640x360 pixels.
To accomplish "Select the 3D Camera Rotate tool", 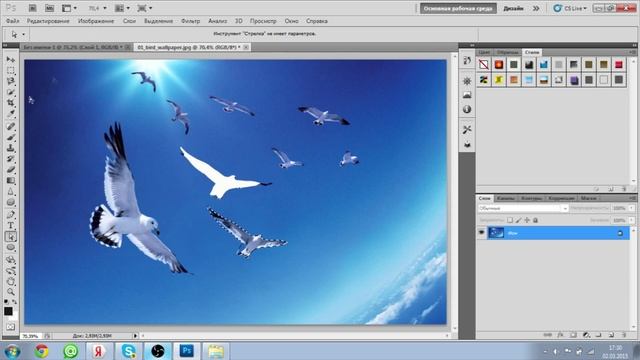I will click(x=11, y=270).
